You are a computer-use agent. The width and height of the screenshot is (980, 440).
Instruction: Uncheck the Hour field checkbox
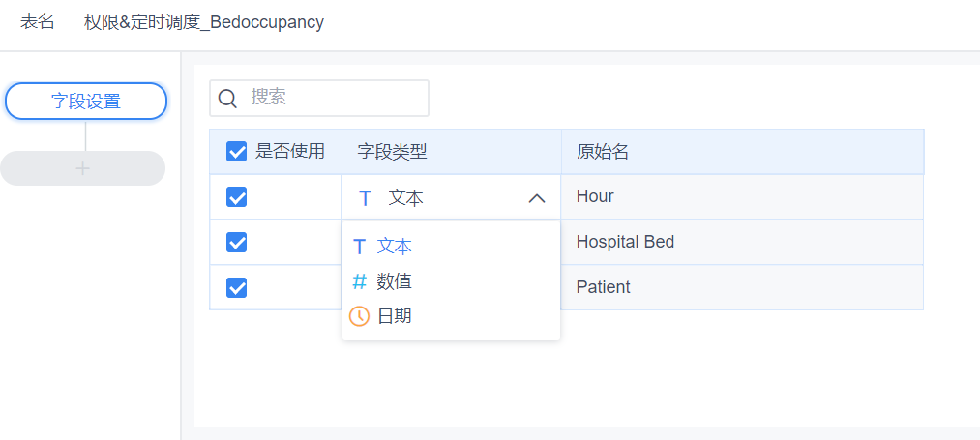[x=236, y=197]
